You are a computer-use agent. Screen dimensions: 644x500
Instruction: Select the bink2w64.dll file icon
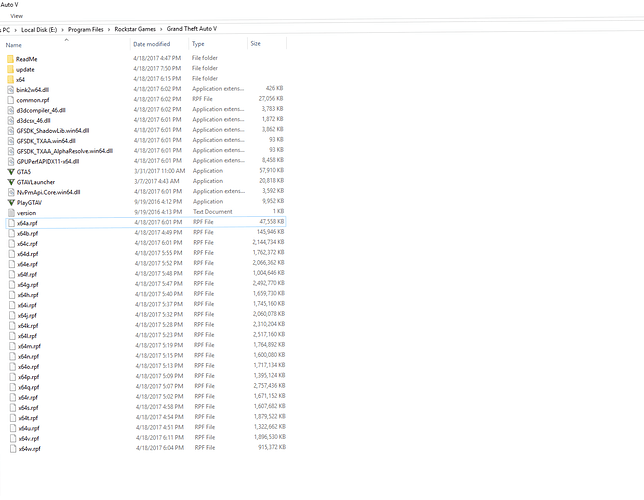(x=11, y=90)
